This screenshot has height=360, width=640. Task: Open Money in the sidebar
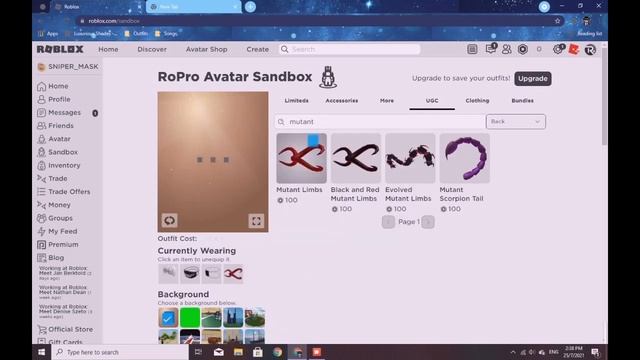59,205
